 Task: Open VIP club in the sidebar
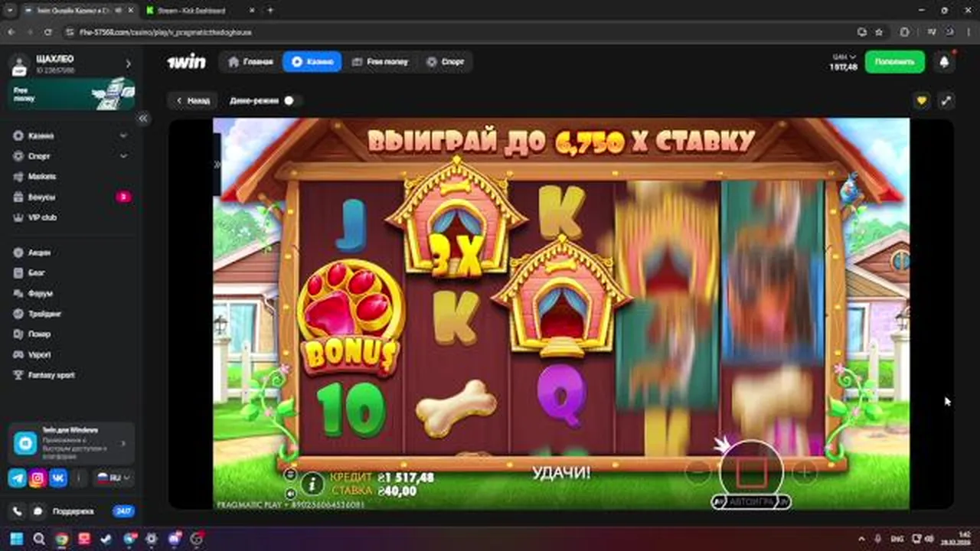coord(71,217)
